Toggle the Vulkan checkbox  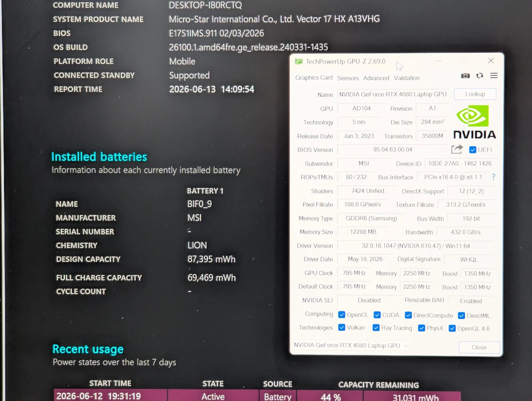coord(342,327)
